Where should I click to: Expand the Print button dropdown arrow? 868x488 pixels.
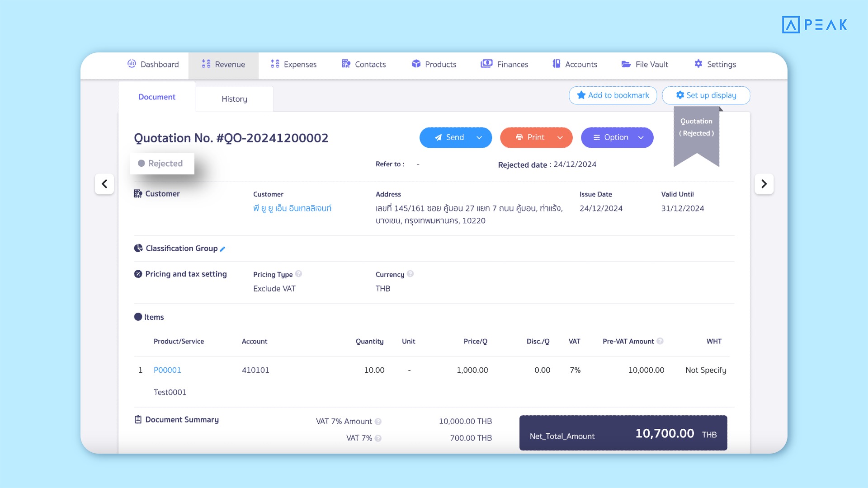(560, 137)
